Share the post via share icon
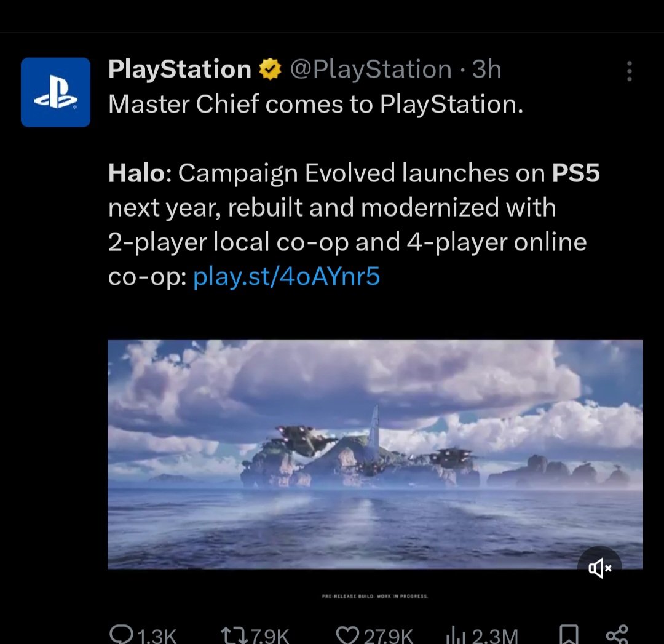This screenshot has width=664, height=644. pos(617,635)
